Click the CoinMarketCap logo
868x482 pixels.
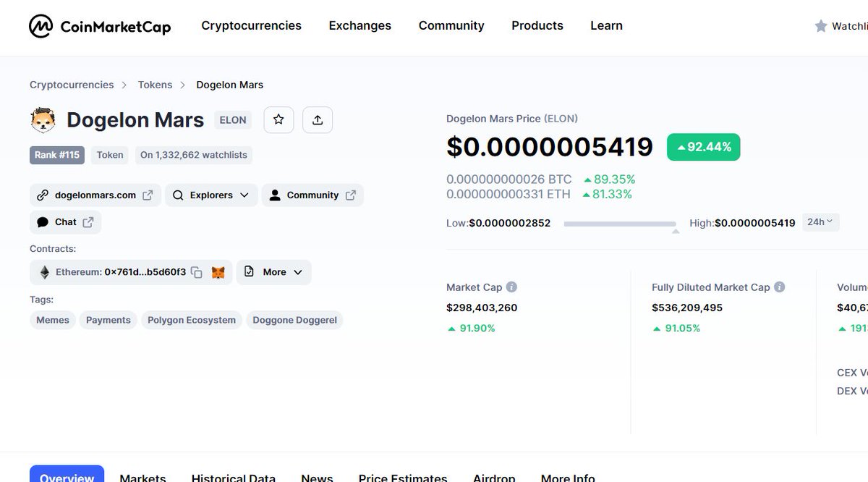100,27
